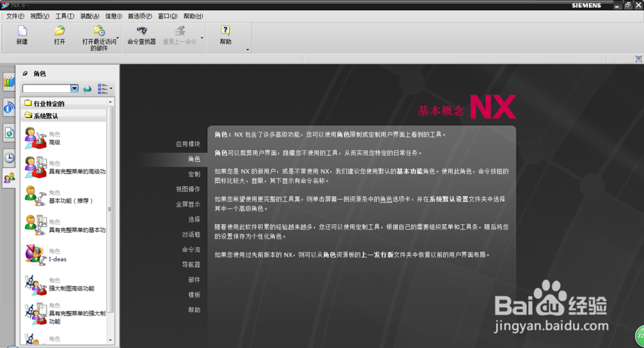Click the 帮助 help toolbar icon
The width and height of the screenshot is (644, 348).
[x=225, y=31]
